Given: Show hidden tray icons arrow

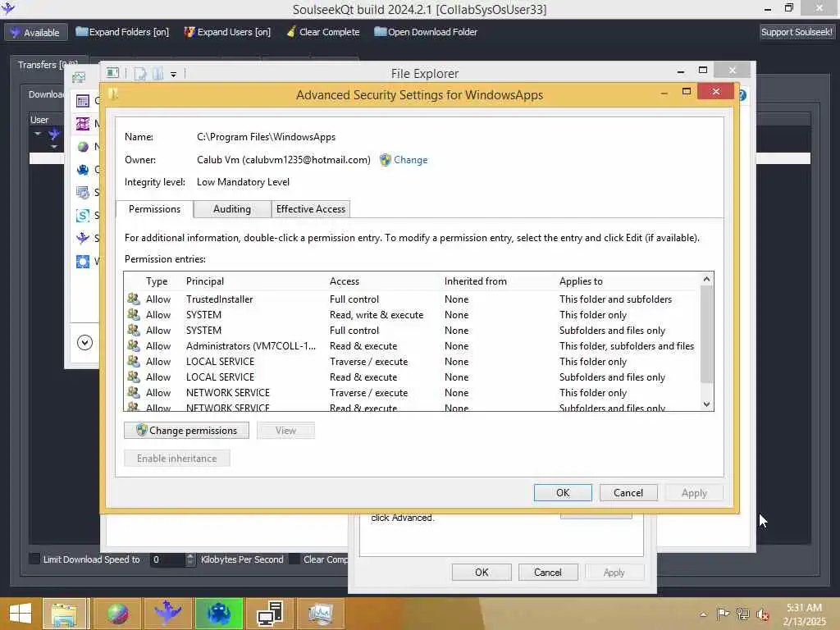Looking at the screenshot, I should (x=703, y=614).
